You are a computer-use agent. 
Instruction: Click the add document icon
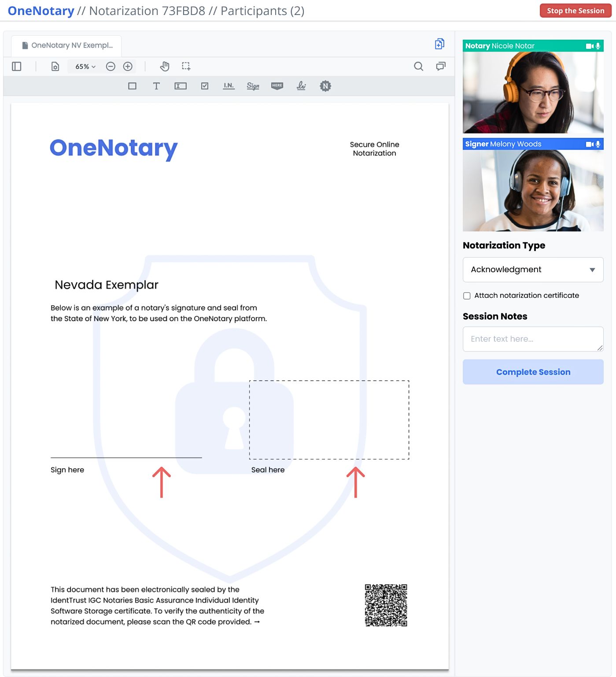coord(439,44)
